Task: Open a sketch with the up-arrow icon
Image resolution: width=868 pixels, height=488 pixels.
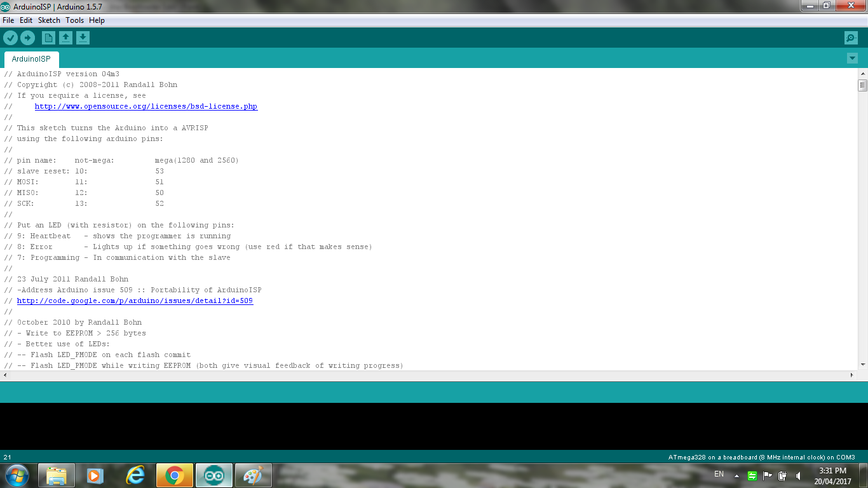Action: [65, 38]
